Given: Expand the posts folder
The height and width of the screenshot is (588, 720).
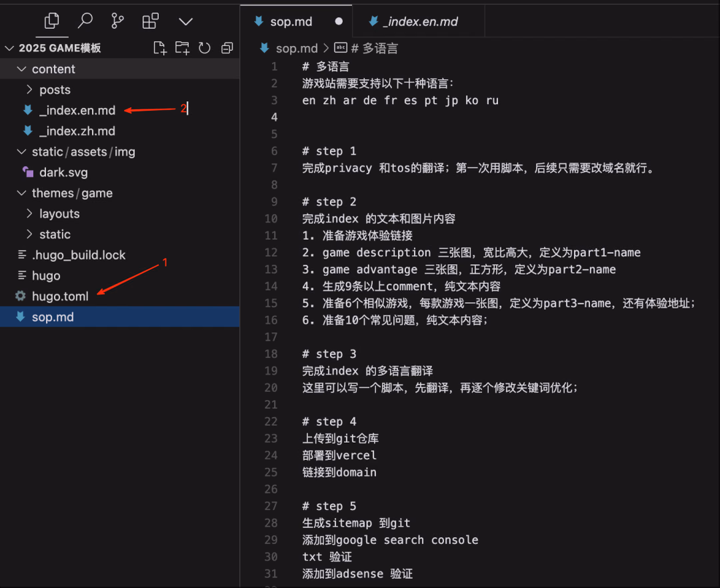Looking at the screenshot, I should 29,89.
